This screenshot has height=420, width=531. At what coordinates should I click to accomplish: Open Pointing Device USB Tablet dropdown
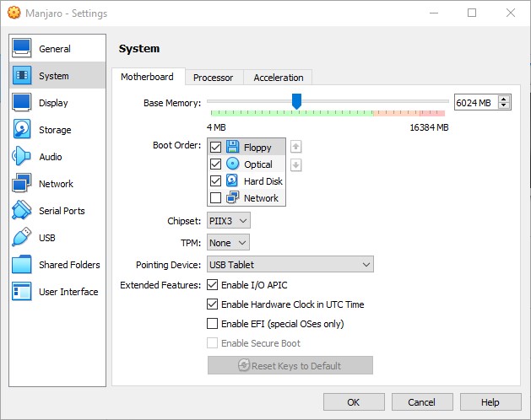click(290, 264)
